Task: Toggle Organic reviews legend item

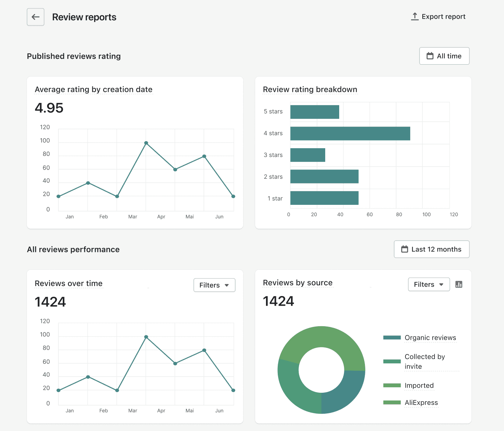Action: pyautogui.click(x=430, y=338)
